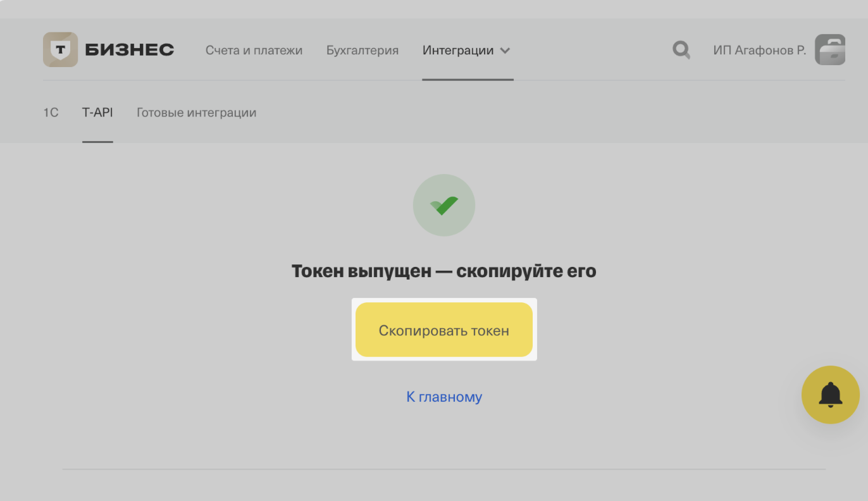Expand the Интеграции dropdown menu

coord(460,50)
